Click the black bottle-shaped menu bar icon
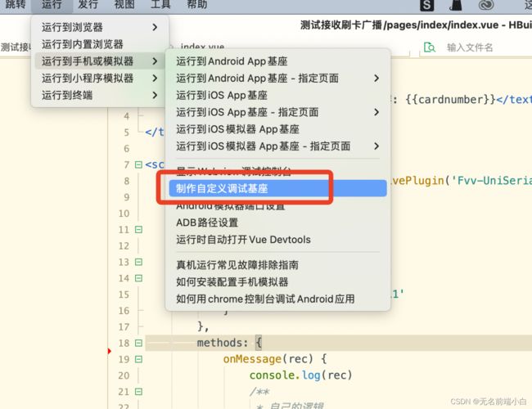The height and width of the screenshot is (409, 532). pyautogui.click(x=456, y=5)
